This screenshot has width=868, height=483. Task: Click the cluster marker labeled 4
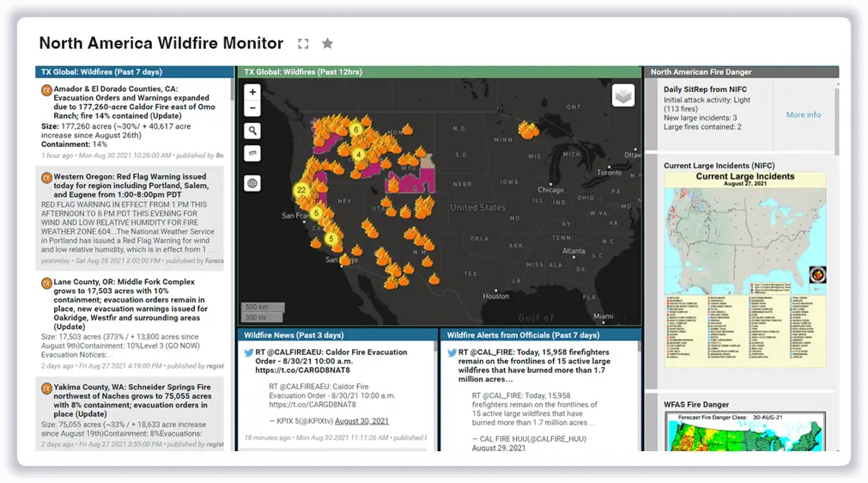360,156
